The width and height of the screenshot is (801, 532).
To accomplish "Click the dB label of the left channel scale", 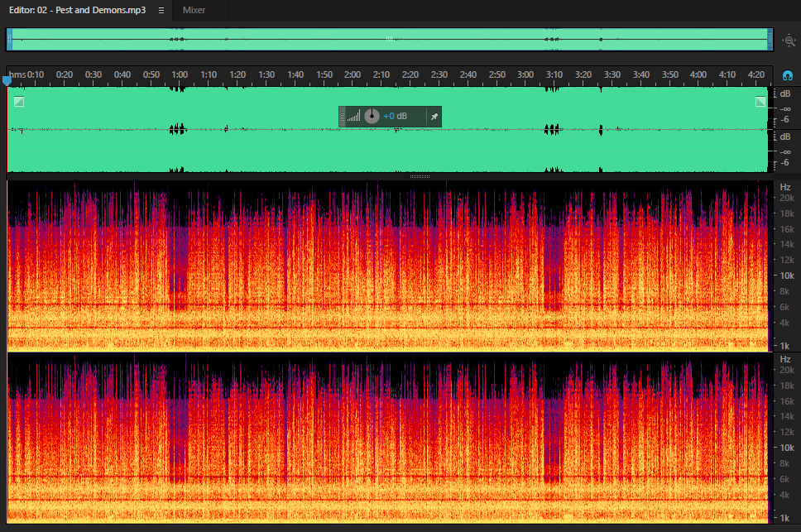I will pyautogui.click(x=785, y=93).
